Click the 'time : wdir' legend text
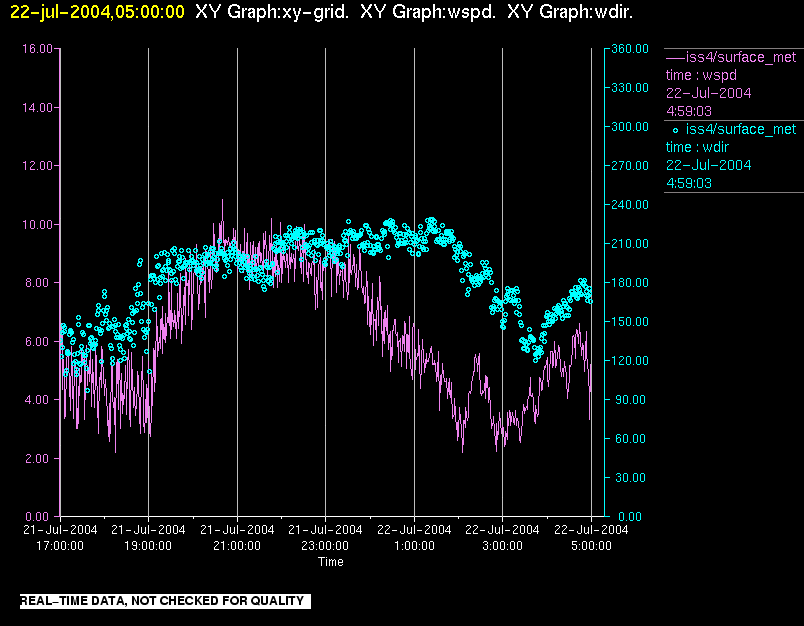The height and width of the screenshot is (626, 804). pos(697,147)
